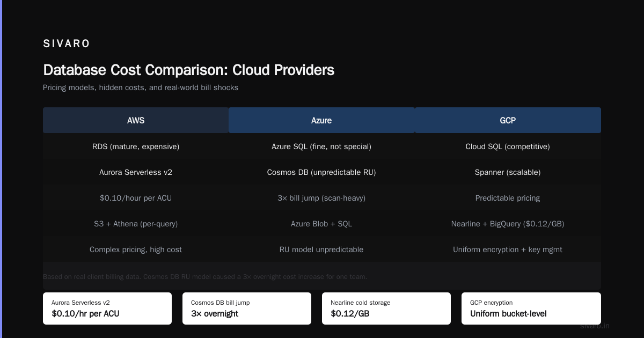Select the Azure column header
This screenshot has height=338, width=644.
tap(321, 120)
